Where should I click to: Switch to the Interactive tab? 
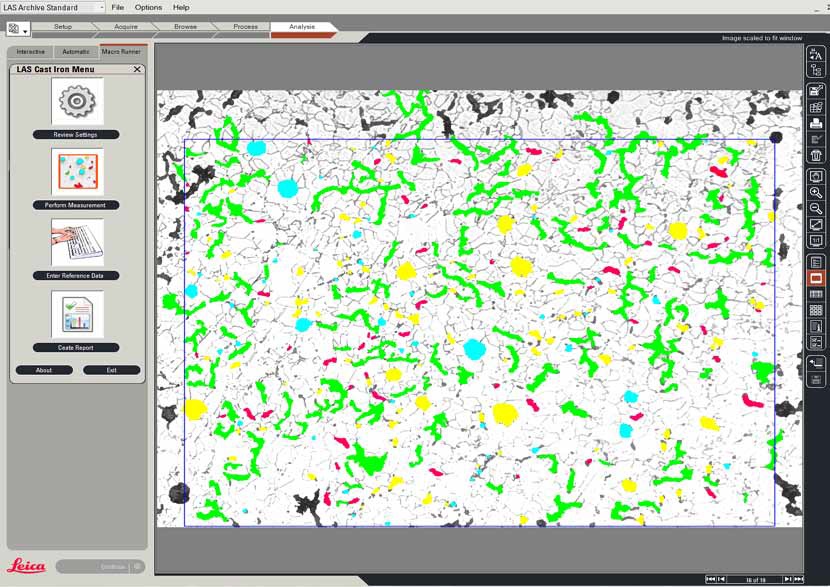[30, 51]
